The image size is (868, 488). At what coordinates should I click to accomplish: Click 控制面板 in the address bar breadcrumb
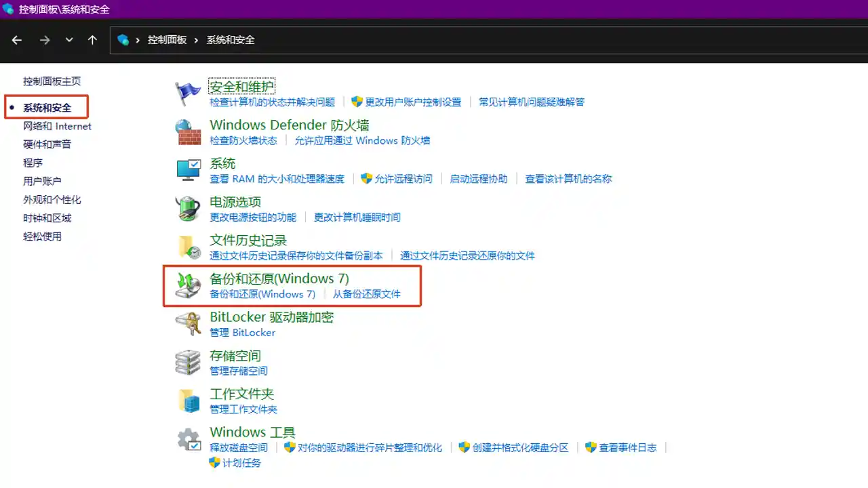click(x=167, y=40)
